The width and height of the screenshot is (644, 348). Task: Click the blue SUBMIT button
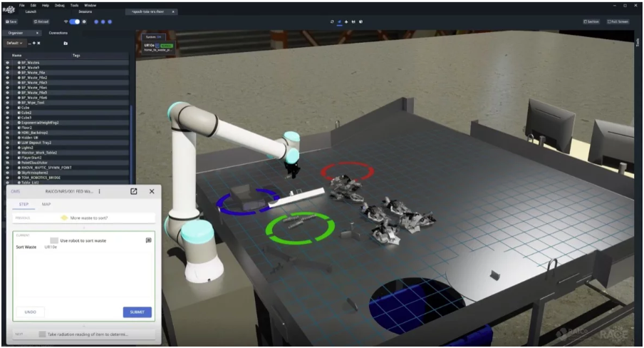[x=137, y=312]
